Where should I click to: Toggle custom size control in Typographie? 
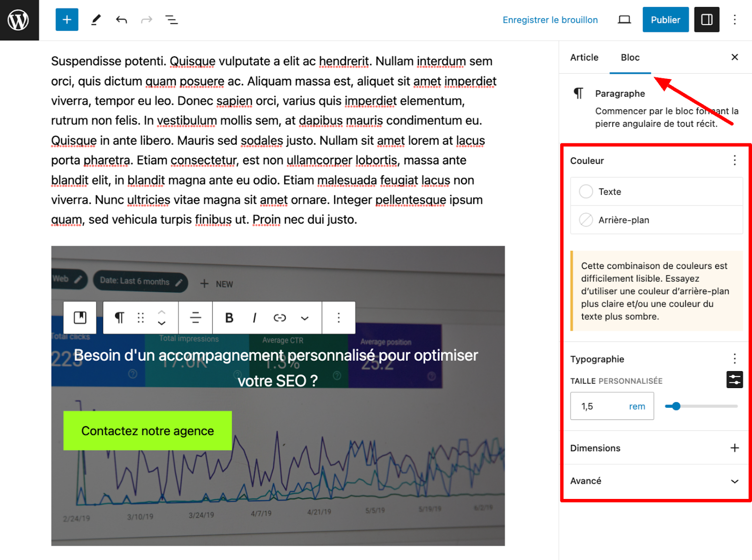pyautogui.click(x=734, y=380)
